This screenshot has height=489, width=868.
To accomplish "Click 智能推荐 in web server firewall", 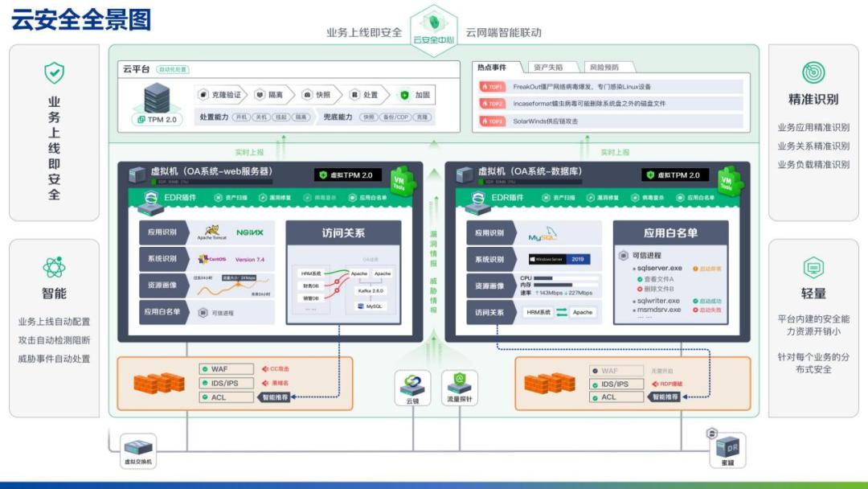I will pyautogui.click(x=276, y=397).
